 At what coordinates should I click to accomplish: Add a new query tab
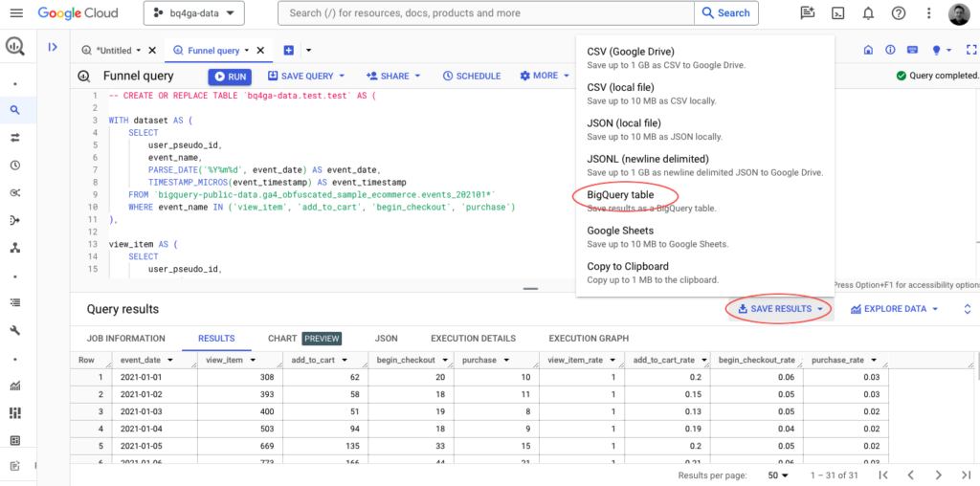[x=289, y=51]
